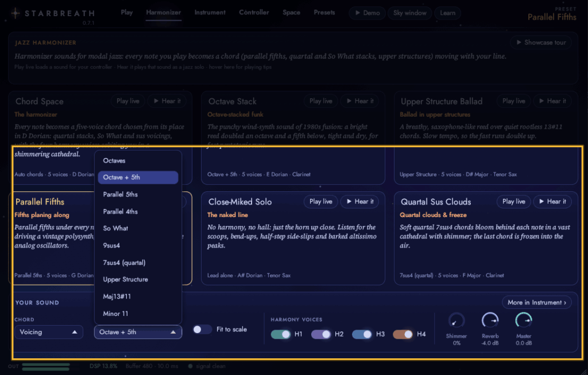Load Octave Stack with Play live
Viewport: 588px width, 375px height.
[x=320, y=101]
